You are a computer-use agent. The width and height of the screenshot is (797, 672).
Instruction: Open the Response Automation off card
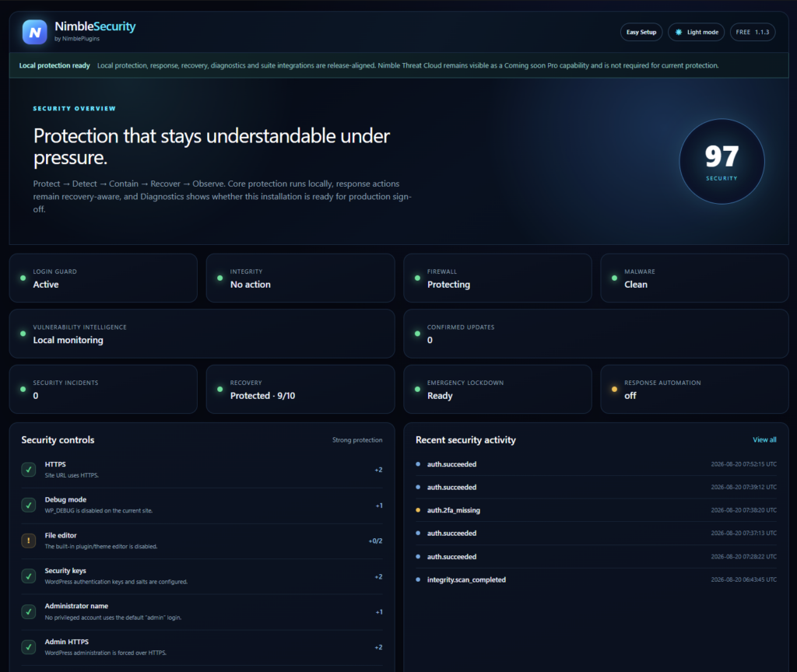pyautogui.click(x=694, y=389)
